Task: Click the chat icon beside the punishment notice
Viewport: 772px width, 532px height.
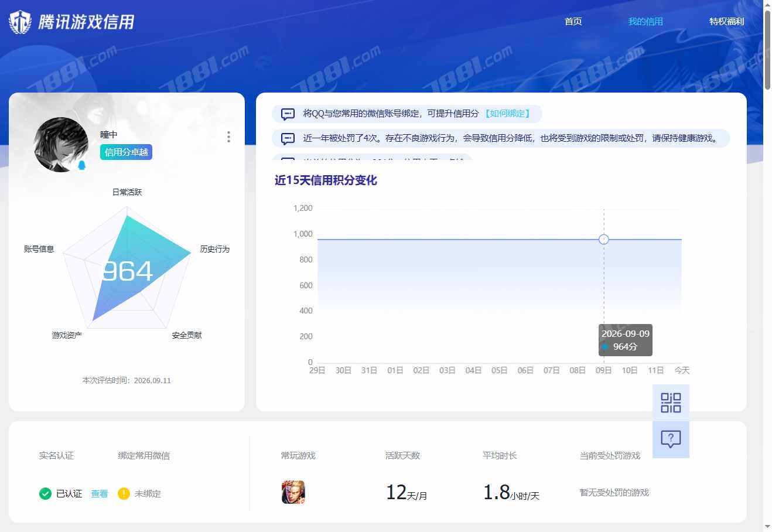Action: click(288, 138)
